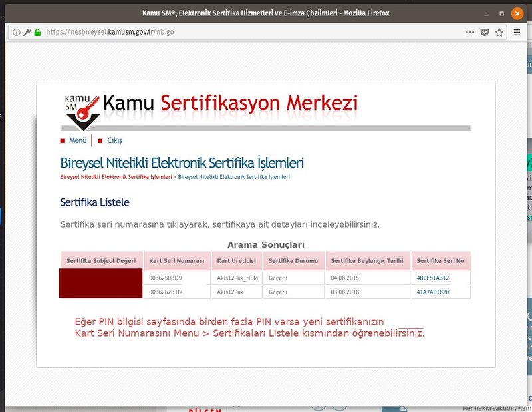Click the address bar URL field
The height and width of the screenshot is (412, 532).
coord(253,32)
